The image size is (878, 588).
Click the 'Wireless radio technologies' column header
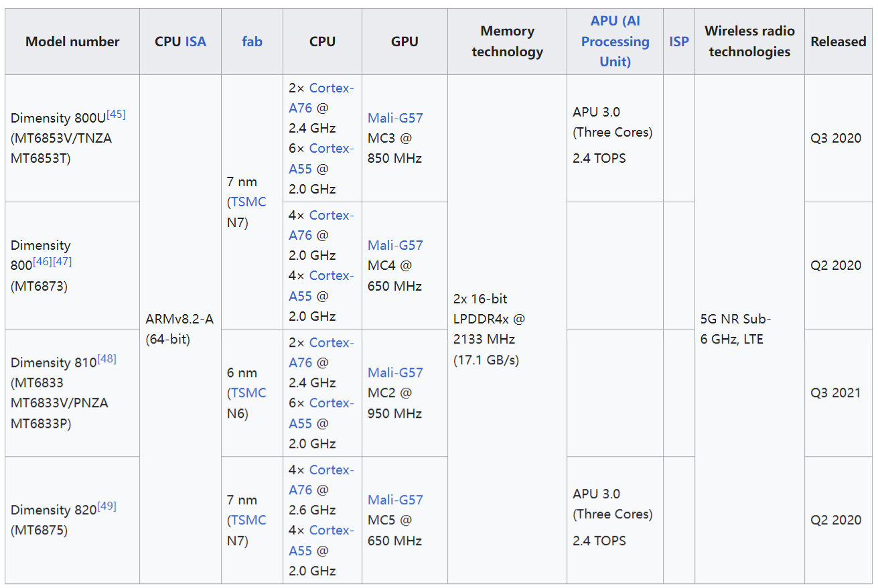coord(749,42)
